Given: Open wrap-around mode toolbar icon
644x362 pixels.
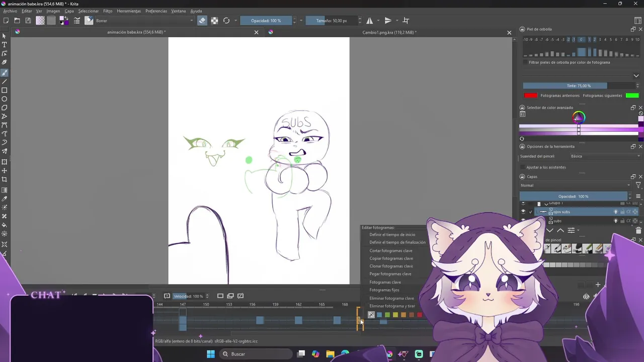Looking at the screenshot, I should (406, 21).
